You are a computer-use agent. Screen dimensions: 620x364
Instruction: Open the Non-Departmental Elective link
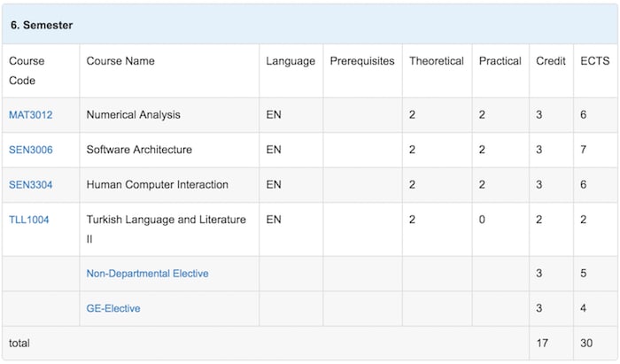coord(147,274)
